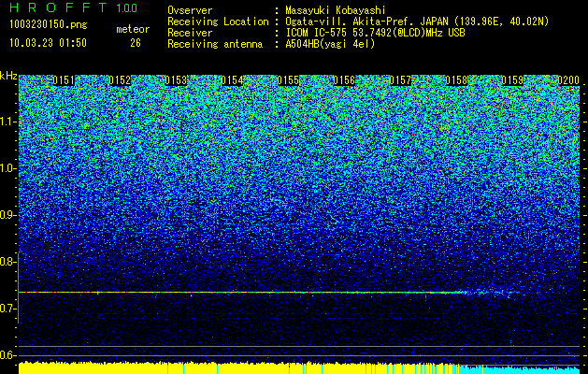
Task: Click the 0153 time marker
Action: click(x=176, y=80)
